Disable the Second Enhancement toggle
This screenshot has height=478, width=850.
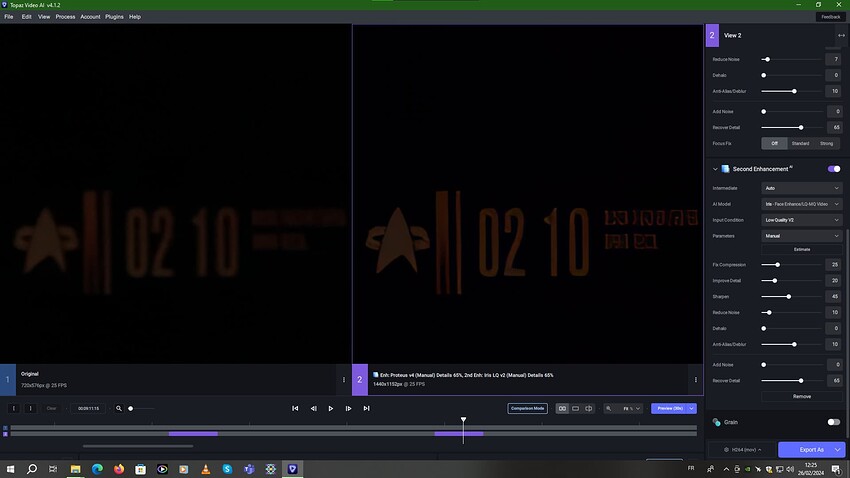click(834, 169)
